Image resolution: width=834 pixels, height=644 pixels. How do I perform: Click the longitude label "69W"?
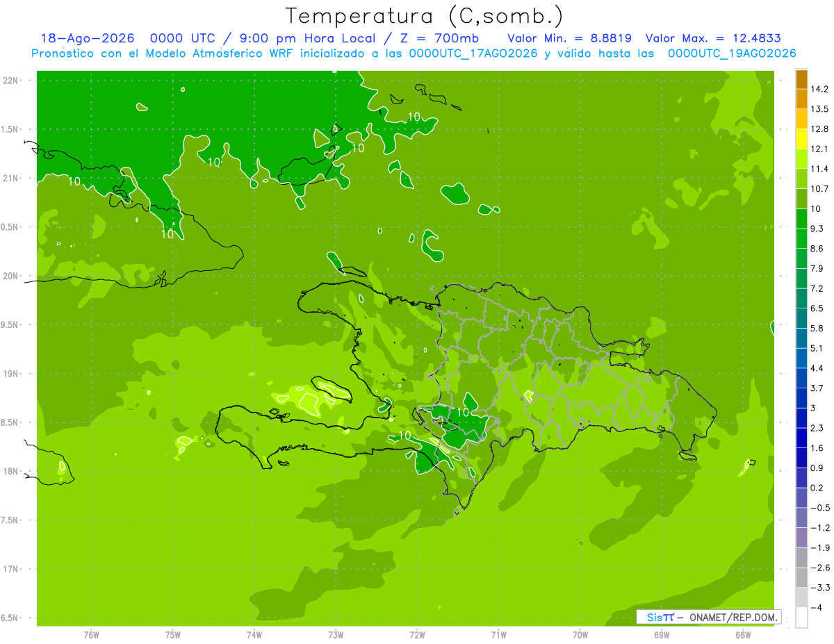(661, 635)
